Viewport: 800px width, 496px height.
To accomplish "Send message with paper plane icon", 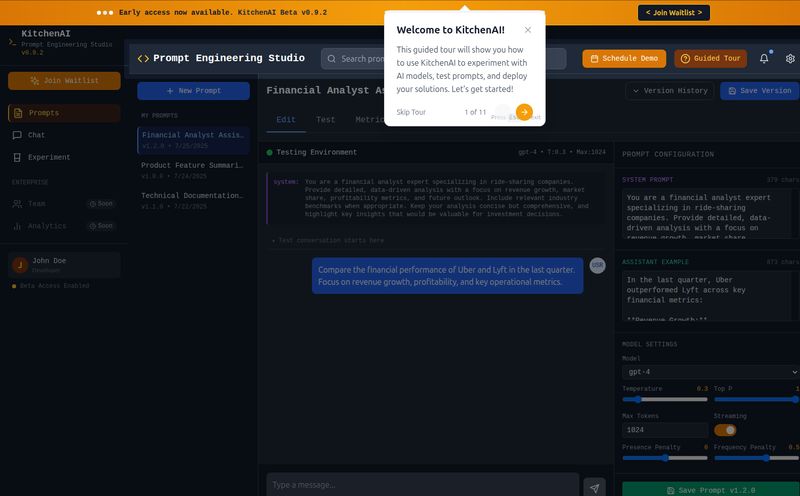I will [x=594, y=488].
